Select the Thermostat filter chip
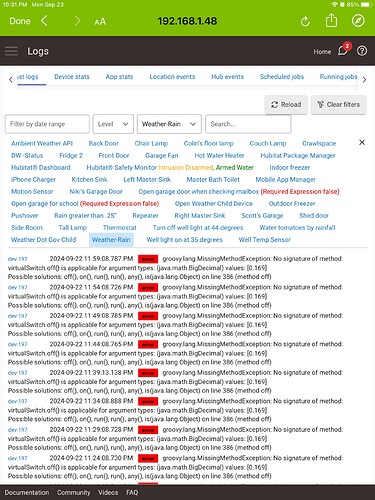The image size is (375, 500). (x=120, y=228)
